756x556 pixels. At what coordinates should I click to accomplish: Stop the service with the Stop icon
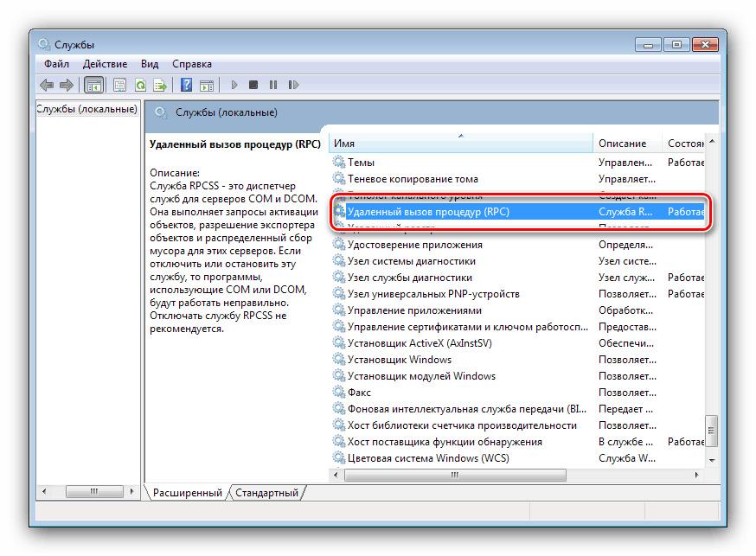tap(253, 85)
